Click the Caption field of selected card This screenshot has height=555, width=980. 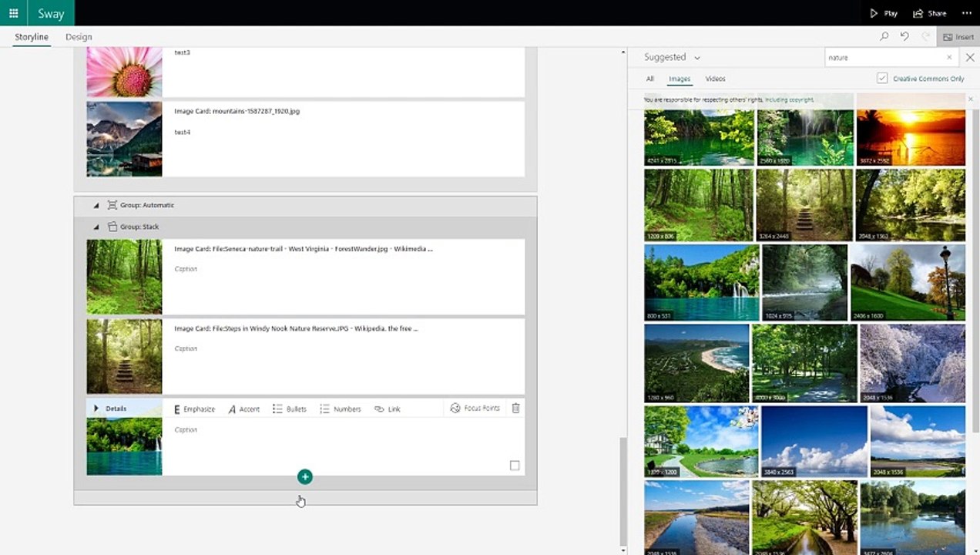[186, 429]
